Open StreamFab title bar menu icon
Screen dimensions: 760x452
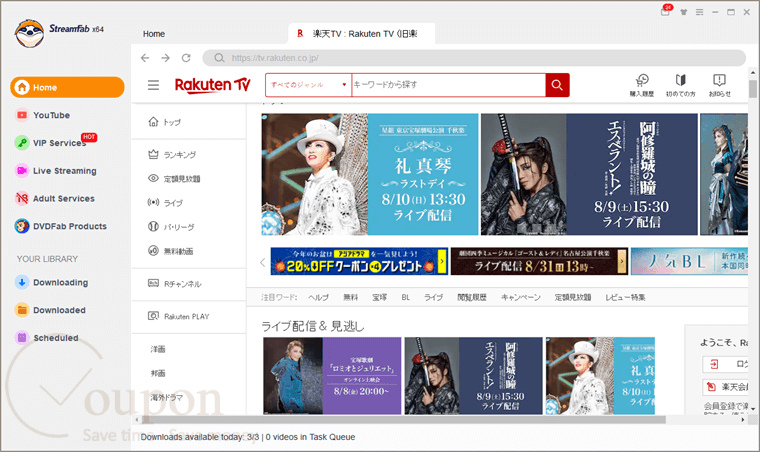pos(699,12)
